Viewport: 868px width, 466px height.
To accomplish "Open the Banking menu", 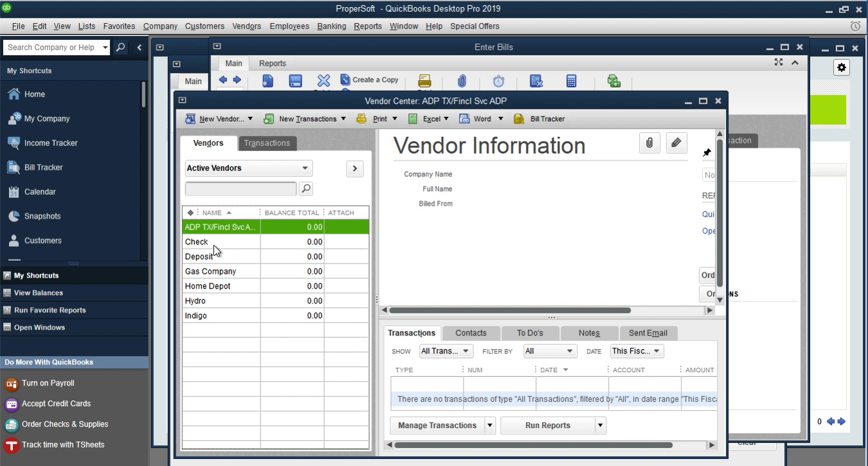I will [x=332, y=26].
